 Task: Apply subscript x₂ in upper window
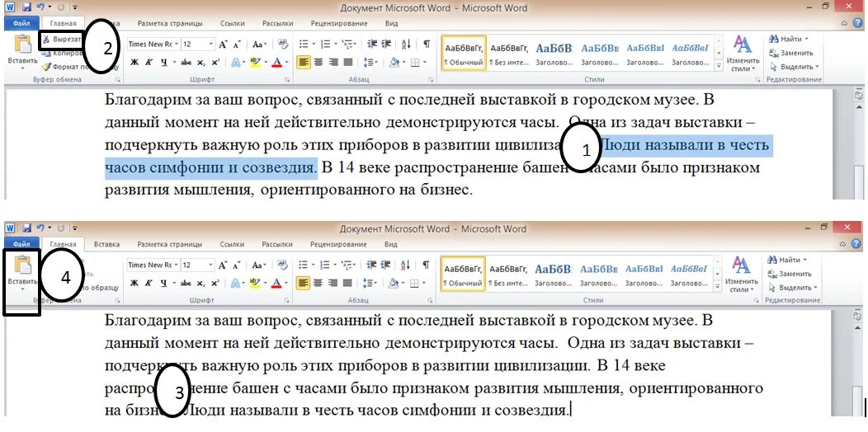200,63
